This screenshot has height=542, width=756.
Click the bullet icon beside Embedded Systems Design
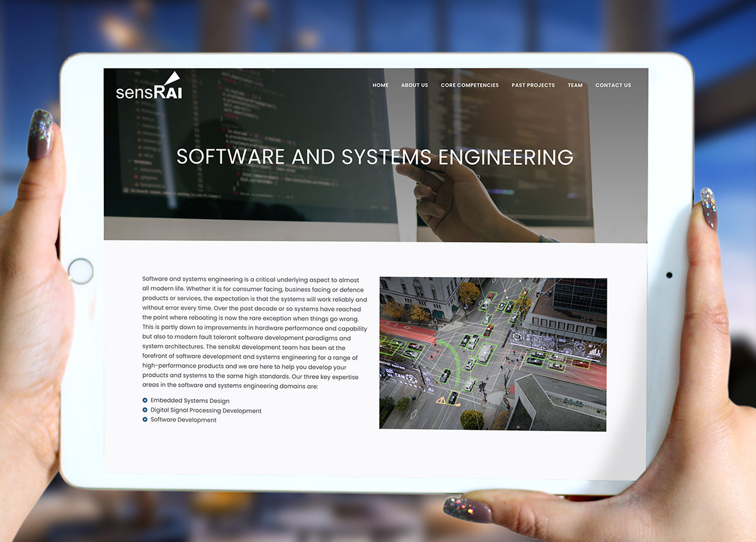[145, 400]
